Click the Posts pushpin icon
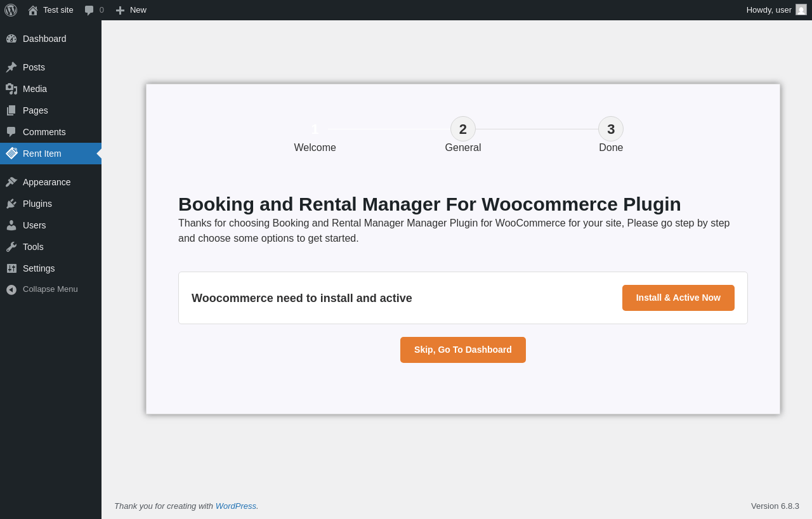This screenshot has height=519, width=812. tap(11, 67)
